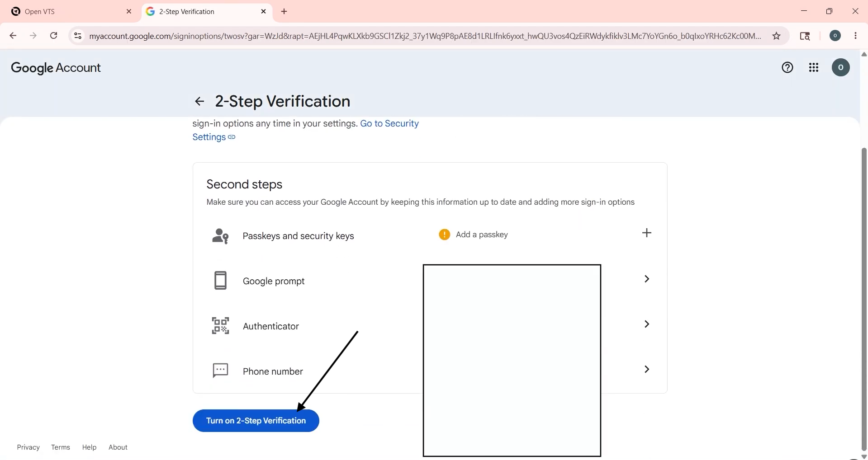Screen dimensions: 868x460
Task: Select the Passkeys and security keys label
Action: [x=299, y=236]
